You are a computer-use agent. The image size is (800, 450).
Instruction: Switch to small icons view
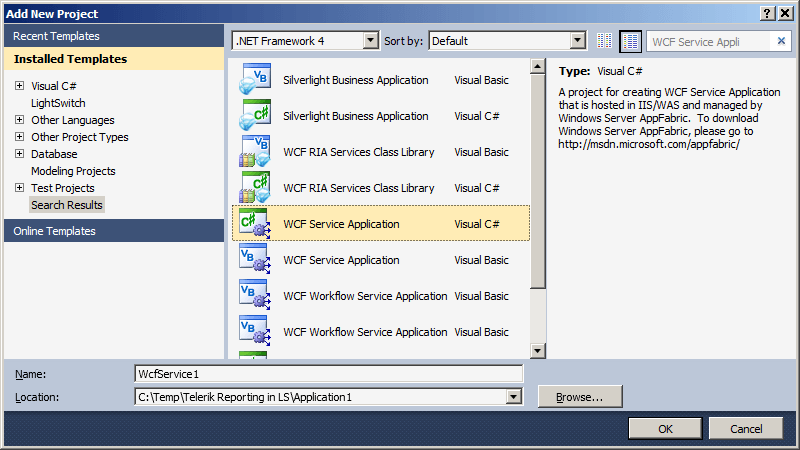click(605, 41)
